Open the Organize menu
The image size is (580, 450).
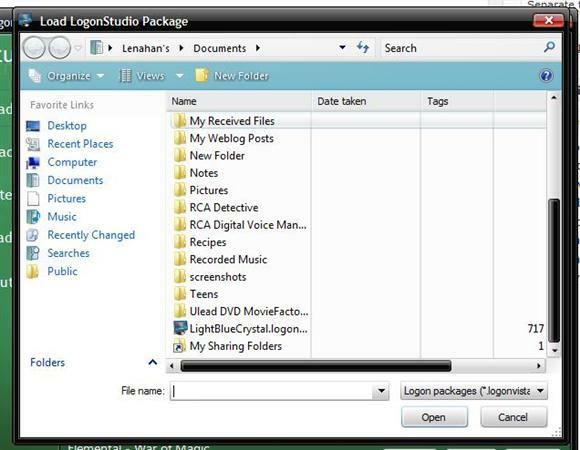(x=67, y=76)
